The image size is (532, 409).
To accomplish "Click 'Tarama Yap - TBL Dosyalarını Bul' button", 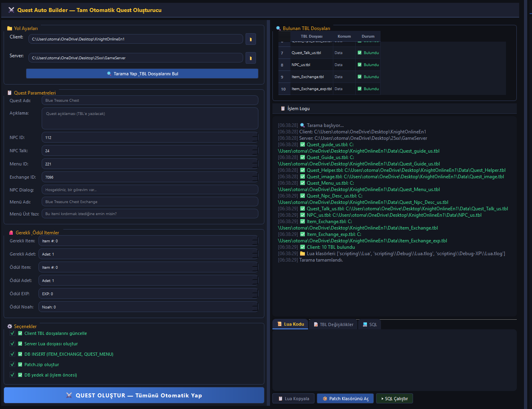I will coord(142,74).
